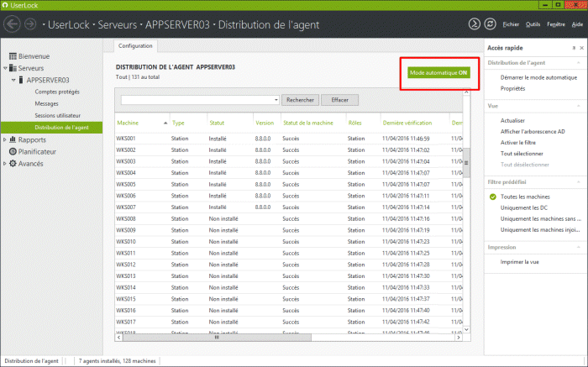Open the Outils menu
The image size is (588, 367).
(x=533, y=24)
